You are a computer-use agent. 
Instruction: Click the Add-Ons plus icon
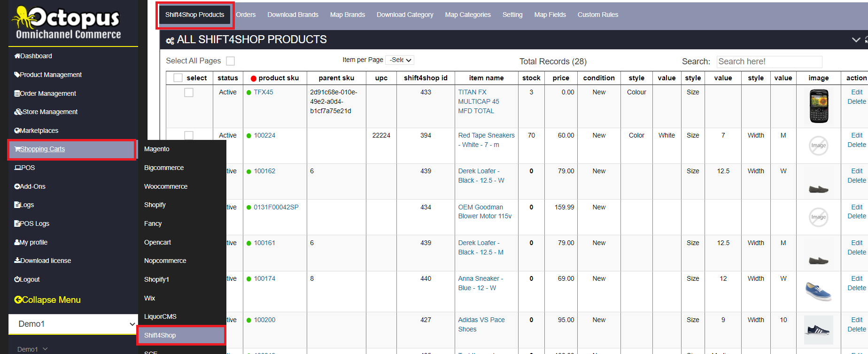tap(17, 186)
